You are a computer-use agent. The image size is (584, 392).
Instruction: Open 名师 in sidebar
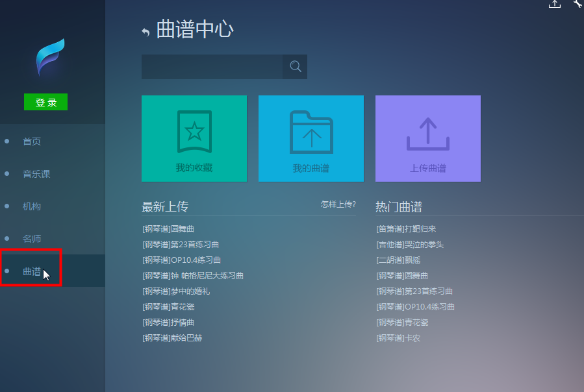pyautogui.click(x=32, y=239)
